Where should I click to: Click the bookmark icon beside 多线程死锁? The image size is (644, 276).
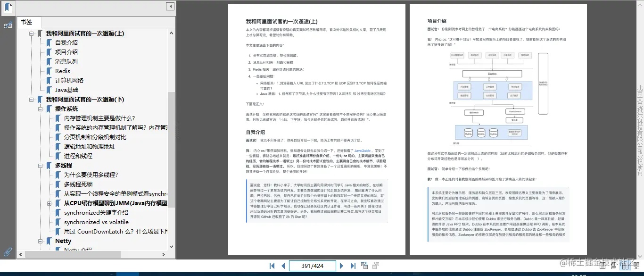[58, 184]
